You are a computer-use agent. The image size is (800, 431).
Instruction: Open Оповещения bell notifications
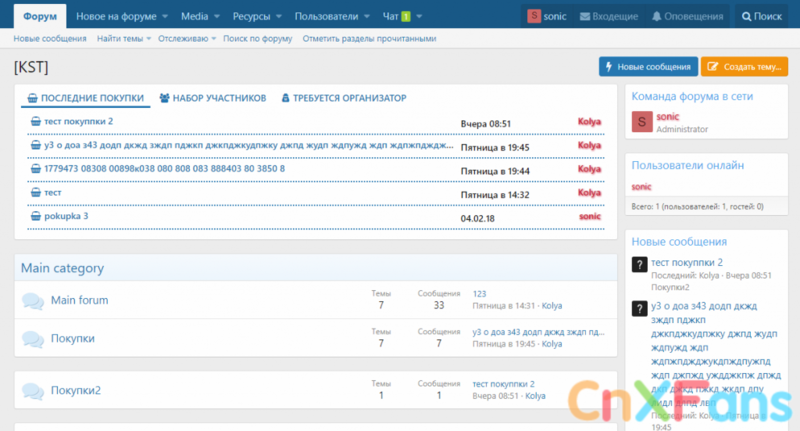657,17
